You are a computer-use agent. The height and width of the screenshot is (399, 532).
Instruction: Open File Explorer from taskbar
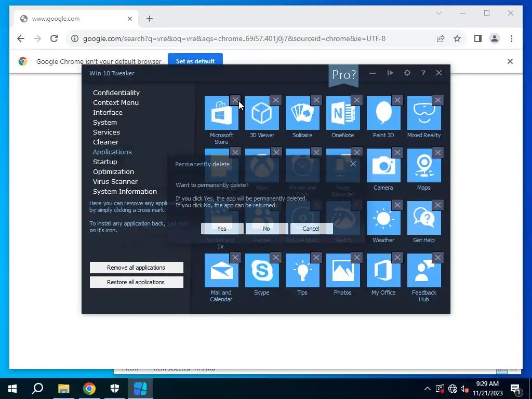coord(63,389)
